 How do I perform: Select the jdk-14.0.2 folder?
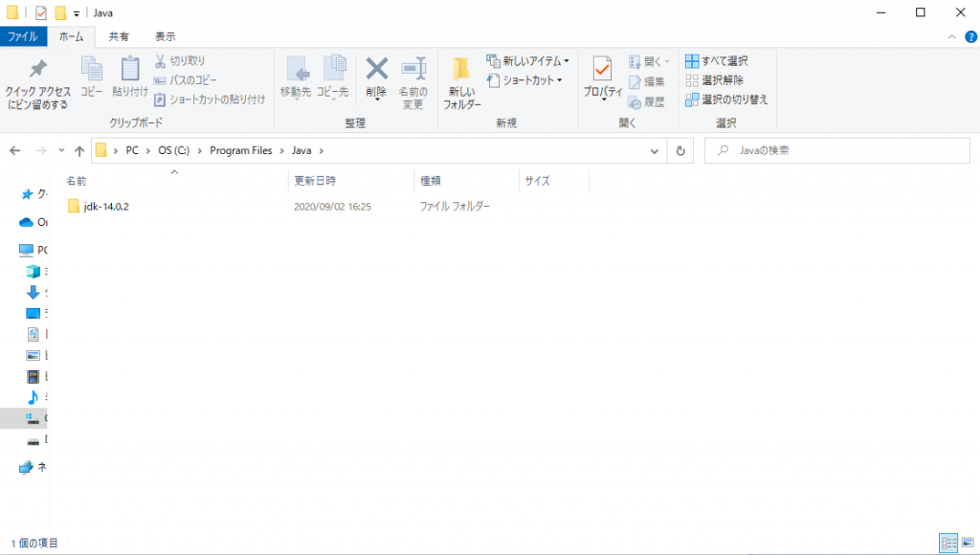pos(105,207)
